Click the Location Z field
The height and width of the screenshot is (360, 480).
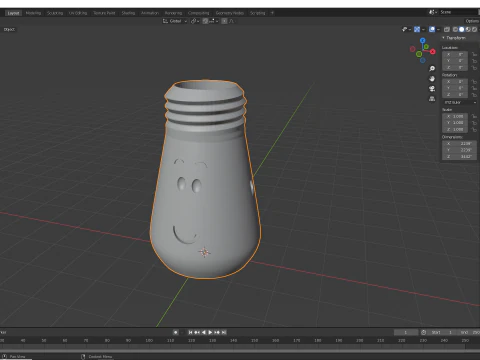click(455, 67)
